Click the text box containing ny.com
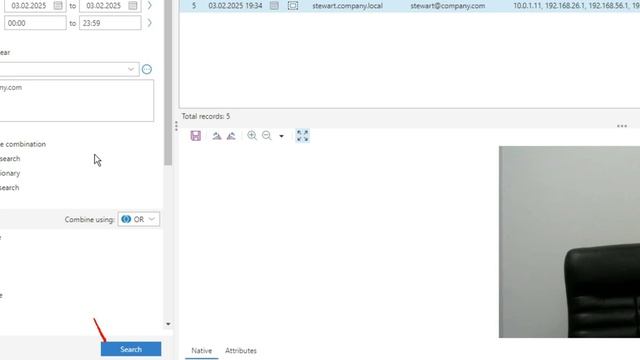This screenshot has height=360, width=640. pyautogui.click(x=76, y=100)
